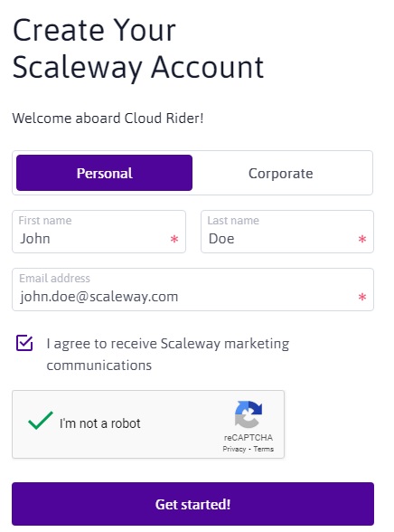The width and height of the screenshot is (394, 532).
Task: Click the marketing communications agreement label text
Action: 168,355
